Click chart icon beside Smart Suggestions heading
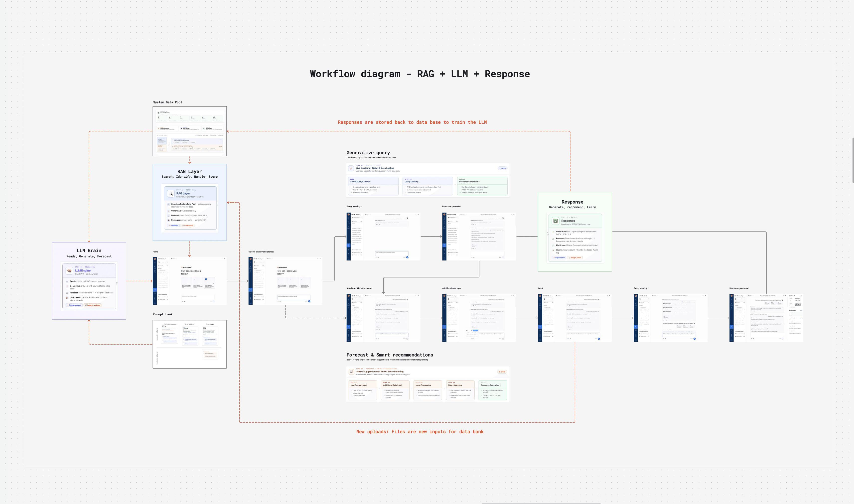The height and width of the screenshot is (504, 854). 351,372
